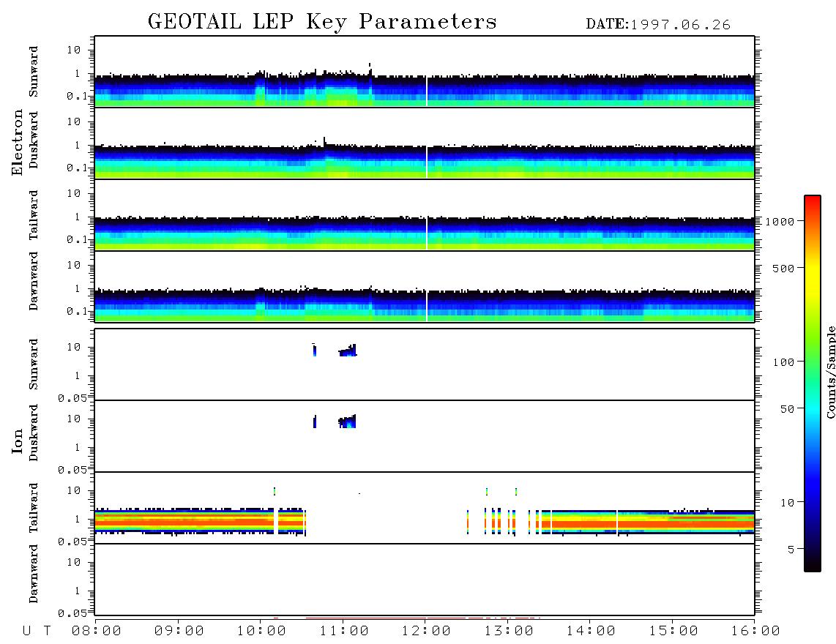Click the 100 value on the color scale
The image size is (836, 644).
pyautogui.click(x=784, y=362)
